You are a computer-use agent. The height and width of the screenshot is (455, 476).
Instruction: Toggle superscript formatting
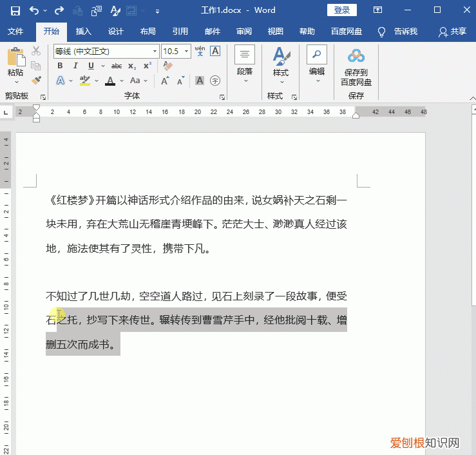[x=148, y=66]
